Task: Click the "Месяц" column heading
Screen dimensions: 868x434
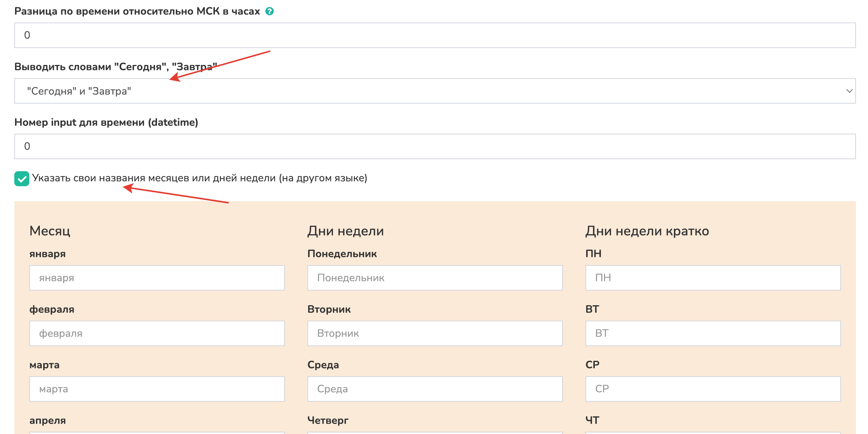Action: point(50,231)
